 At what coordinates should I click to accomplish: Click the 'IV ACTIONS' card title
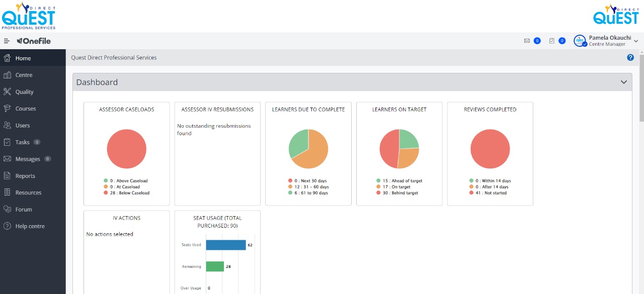127,218
